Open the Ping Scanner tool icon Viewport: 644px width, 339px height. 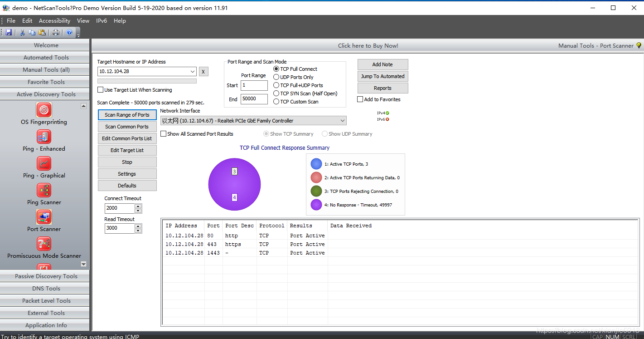[44, 190]
